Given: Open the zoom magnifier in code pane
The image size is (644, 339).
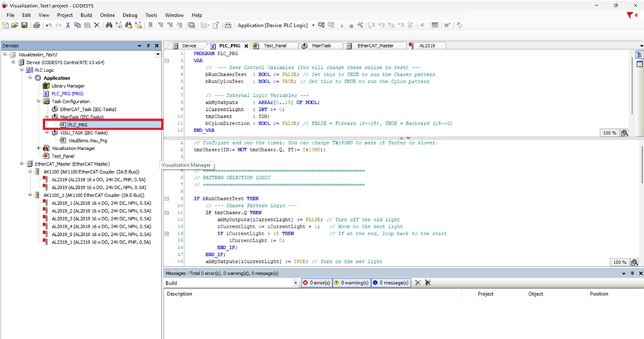Looking at the screenshot, I should 634,262.
